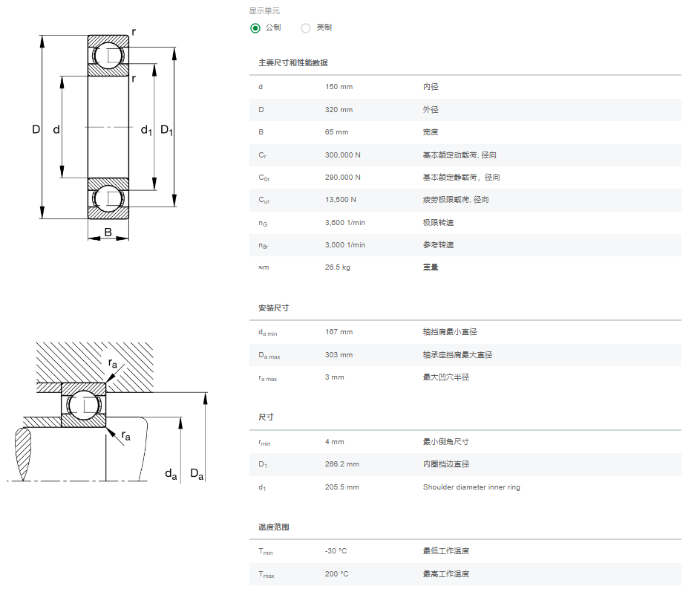Click the 266.2 mm D1 value
The image size is (700, 595).
[x=342, y=464]
